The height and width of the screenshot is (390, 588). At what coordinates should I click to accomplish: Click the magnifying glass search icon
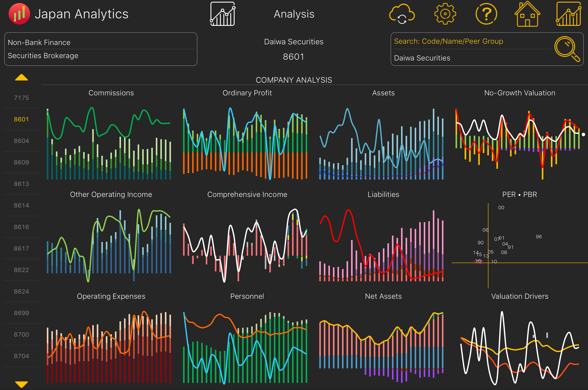567,48
